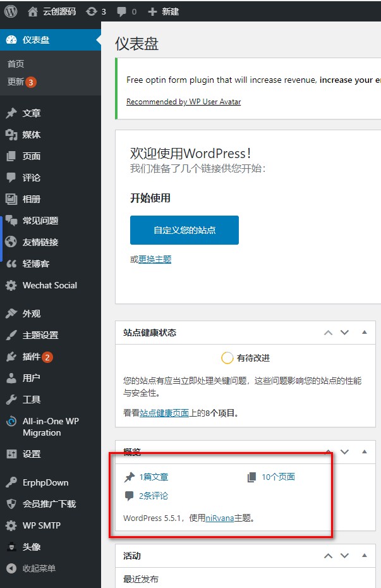Open the comments bubble icon in the admin bar
Image resolution: width=381 pixels, height=588 pixels.
coord(121,11)
